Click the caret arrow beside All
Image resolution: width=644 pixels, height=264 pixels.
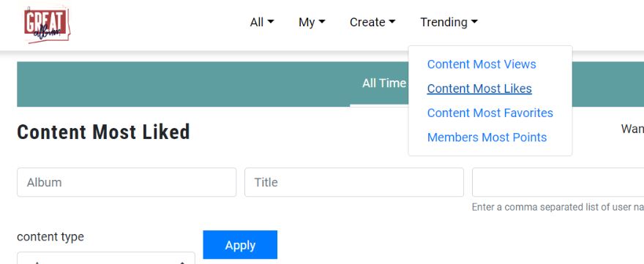click(x=271, y=22)
